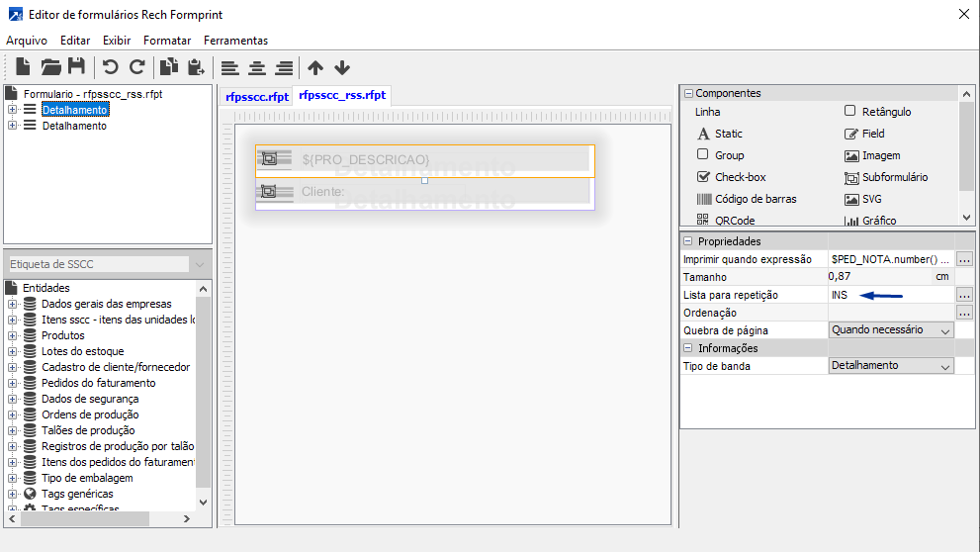
Task: Select the Ordens de produção entity
Action: pos(90,414)
